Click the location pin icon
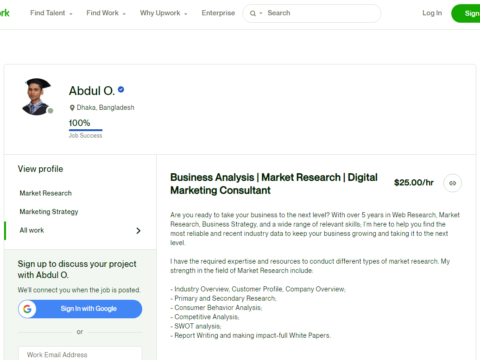 pos(72,108)
